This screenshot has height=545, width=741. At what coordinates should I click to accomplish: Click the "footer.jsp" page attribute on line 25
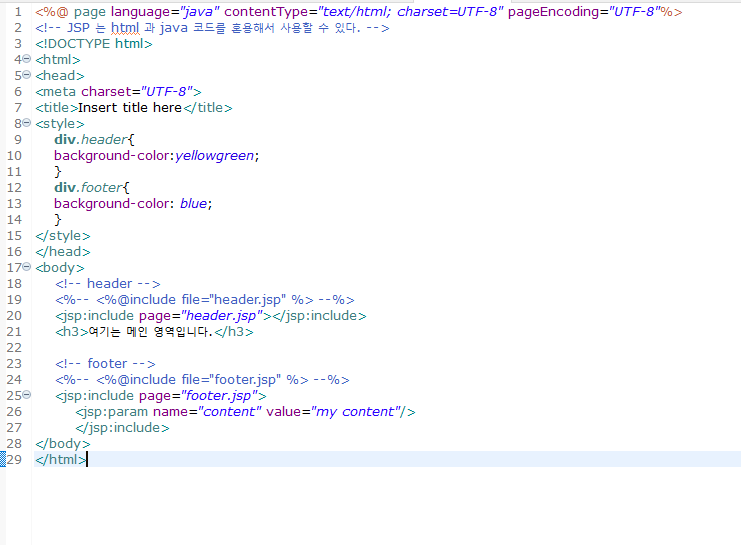pos(219,396)
